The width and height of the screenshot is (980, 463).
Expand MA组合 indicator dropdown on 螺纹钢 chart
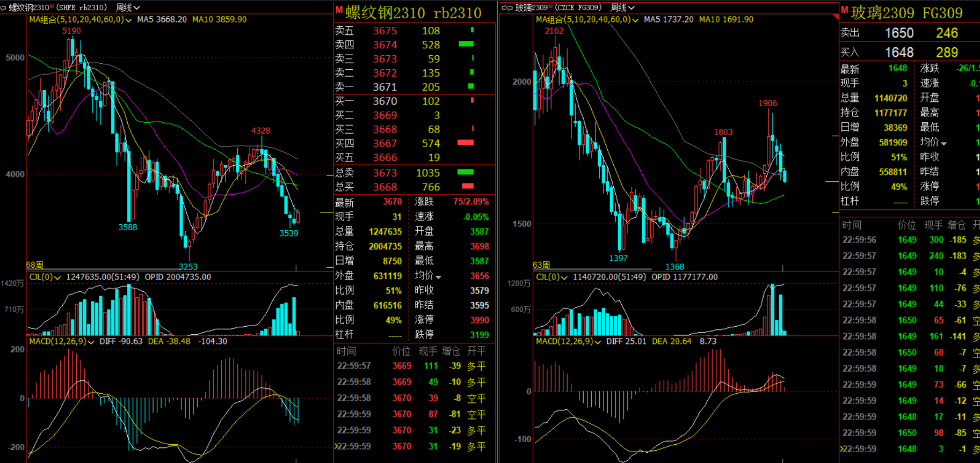click(128, 20)
